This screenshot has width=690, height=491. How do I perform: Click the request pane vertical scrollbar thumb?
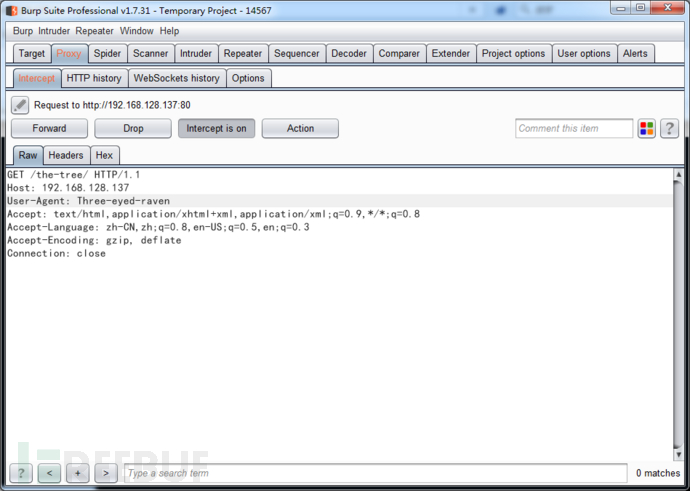[x=678, y=314]
